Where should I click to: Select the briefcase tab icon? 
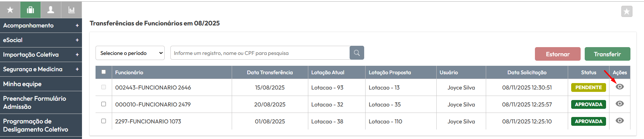[x=30, y=10]
